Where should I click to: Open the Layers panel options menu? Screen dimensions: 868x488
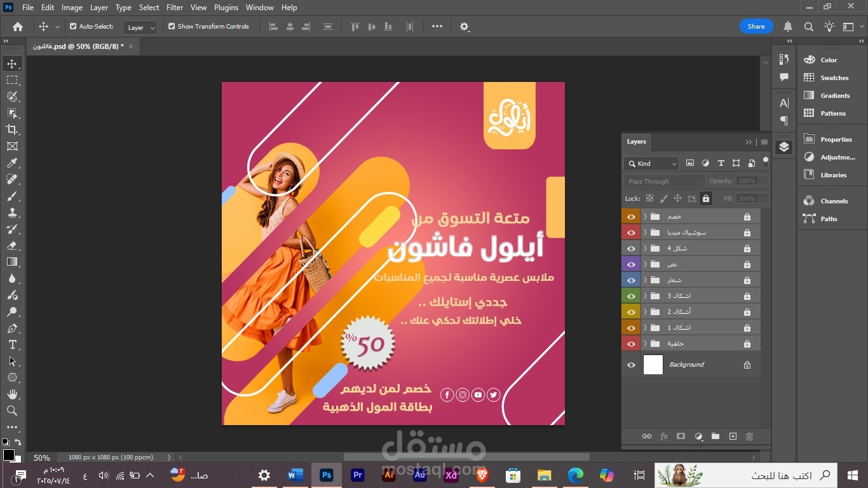(x=764, y=142)
